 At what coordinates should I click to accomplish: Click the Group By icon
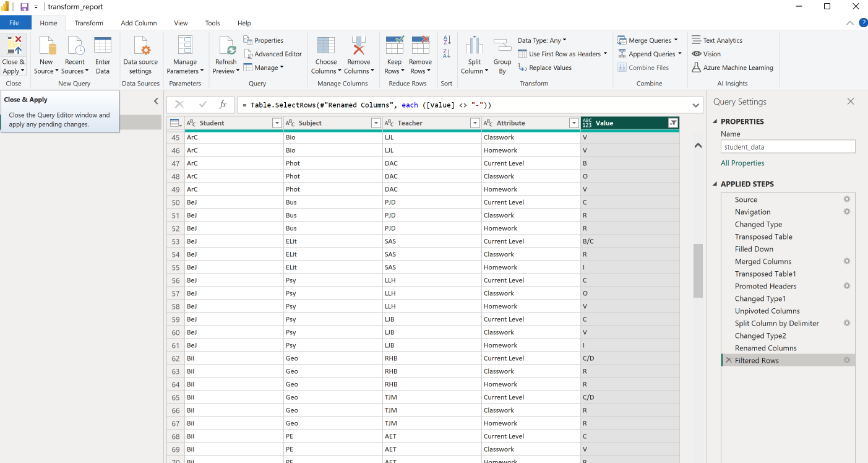[x=502, y=46]
